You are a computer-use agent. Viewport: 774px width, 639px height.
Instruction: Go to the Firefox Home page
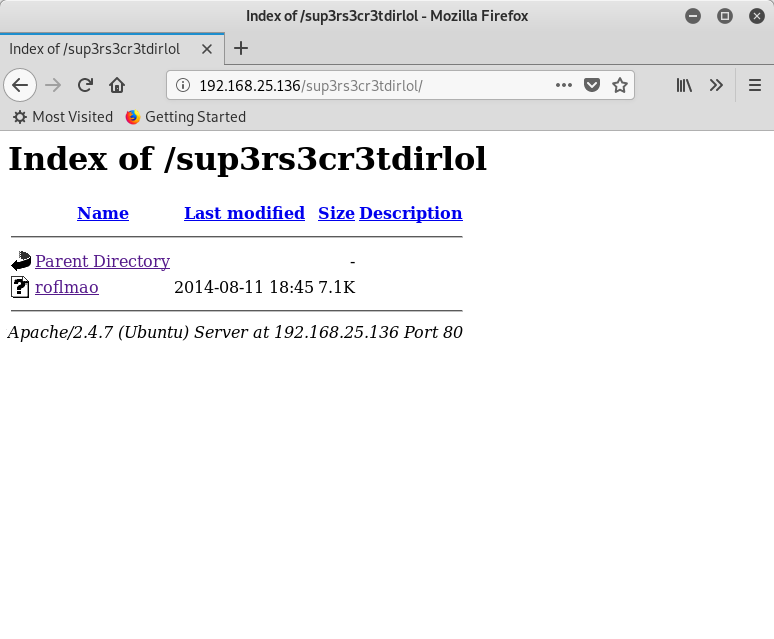coord(117,85)
